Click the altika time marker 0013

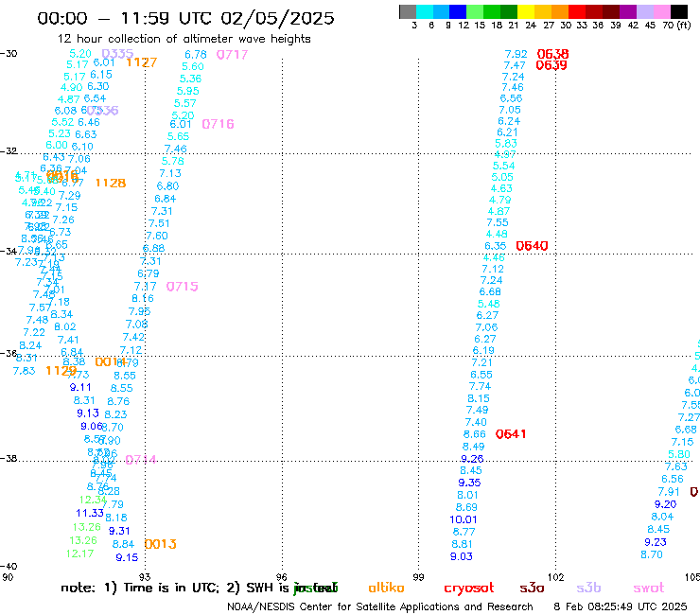pos(160,544)
